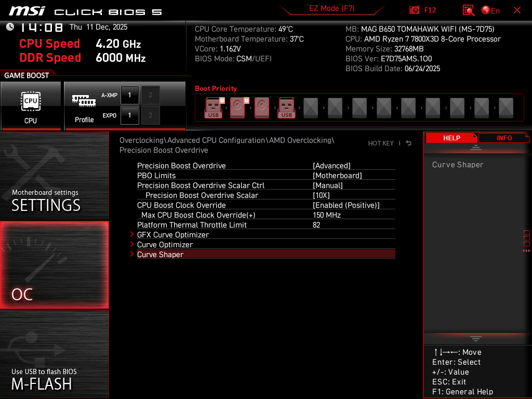
Task: Change language via globe En icon
Action: point(490,10)
